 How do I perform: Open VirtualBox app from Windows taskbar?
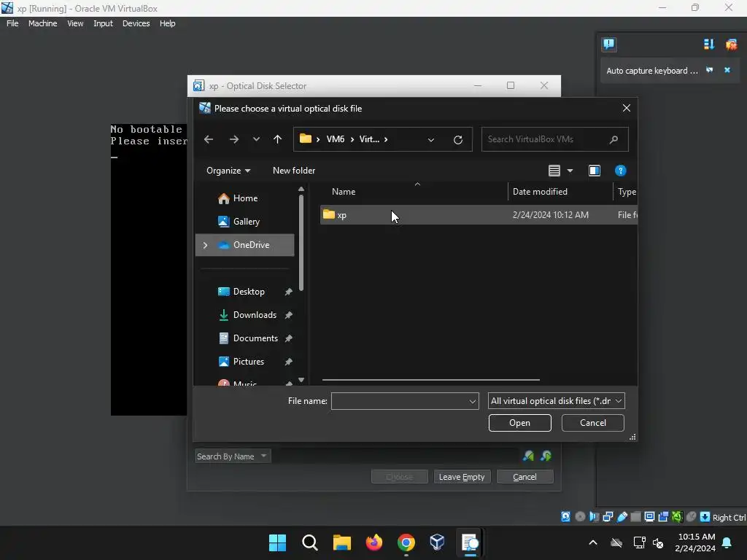438,542
